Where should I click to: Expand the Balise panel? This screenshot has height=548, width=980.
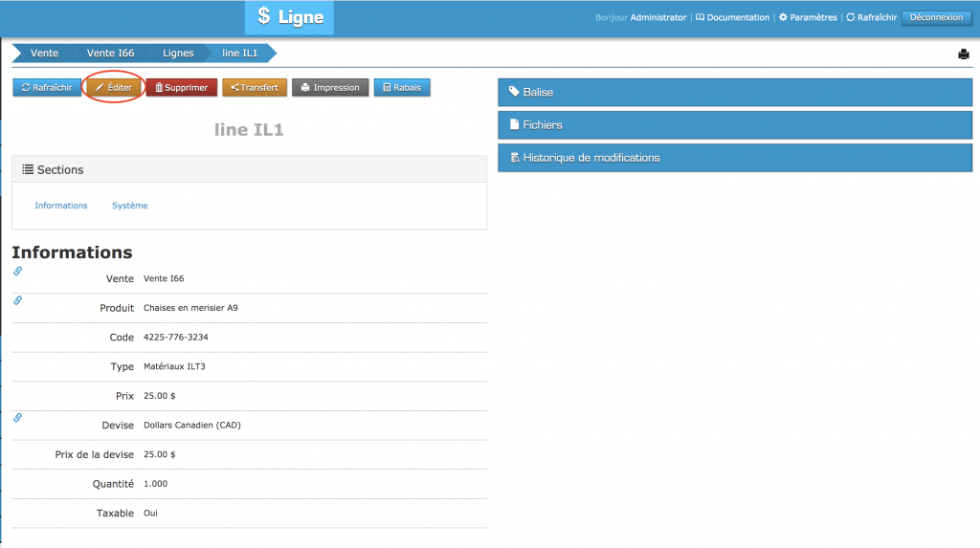coord(734,93)
